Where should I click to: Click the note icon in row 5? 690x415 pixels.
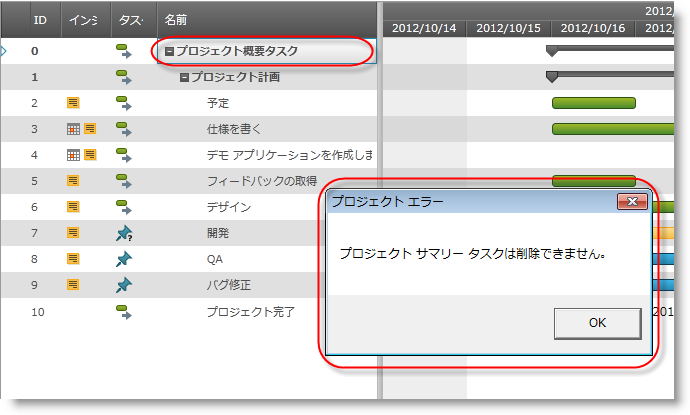73,180
